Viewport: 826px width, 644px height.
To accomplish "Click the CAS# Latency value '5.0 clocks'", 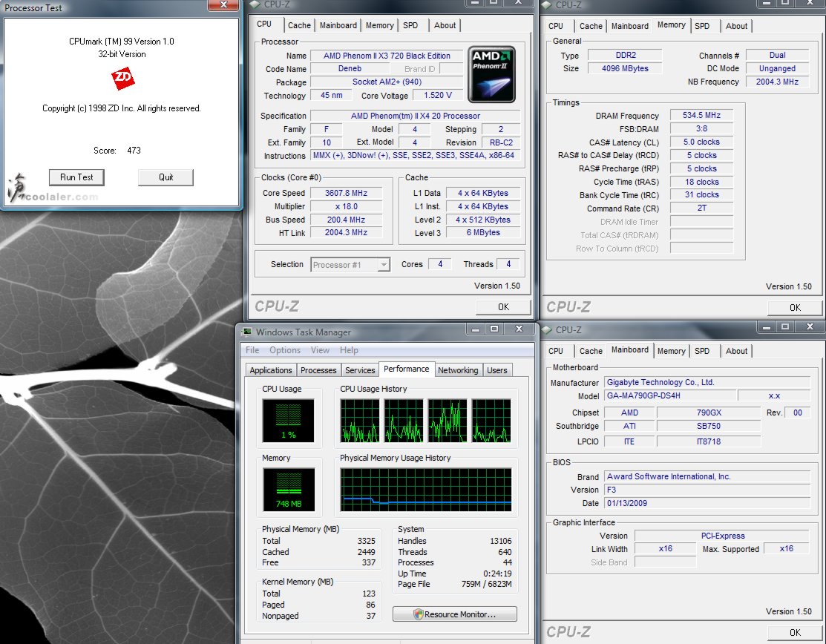I will click(701, 142).
